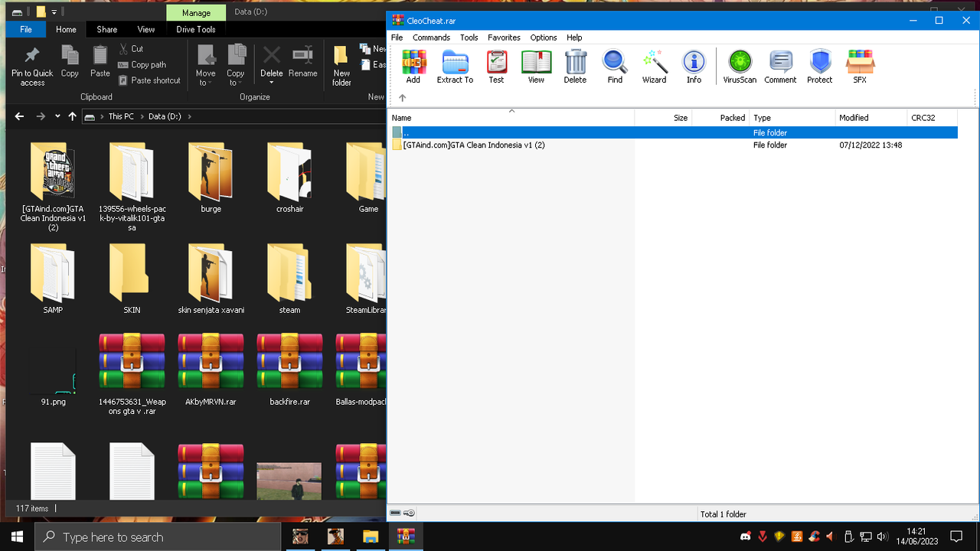This screenshot has height=551, width=980.
Task: Sort WinRAR list by Packed column
Action: click(x=720, y=118)
